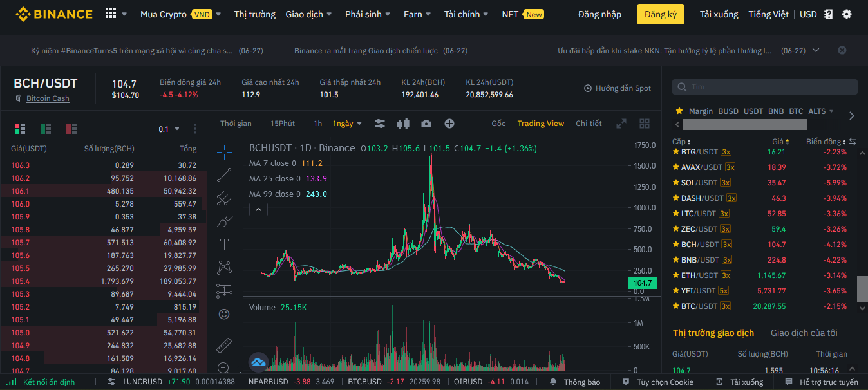Select the trend line drawing tool

tap(224, 175)
